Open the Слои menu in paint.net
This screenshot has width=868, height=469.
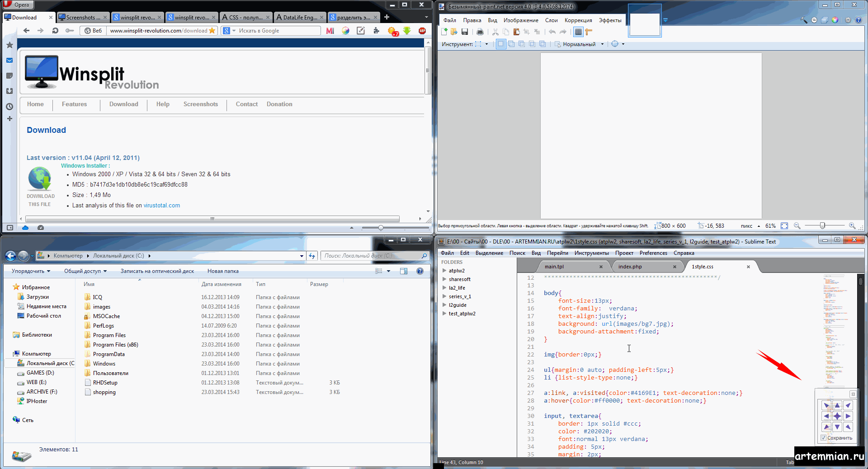pyautogui.click(x=551, y=20)
